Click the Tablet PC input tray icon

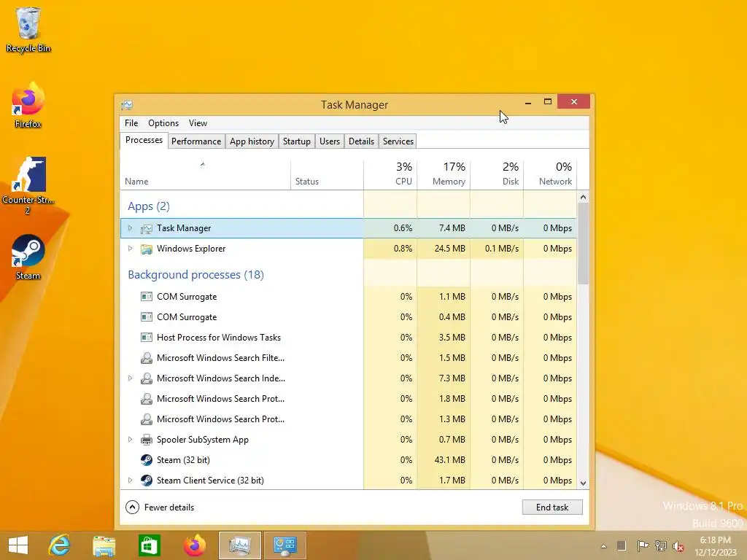622,545
